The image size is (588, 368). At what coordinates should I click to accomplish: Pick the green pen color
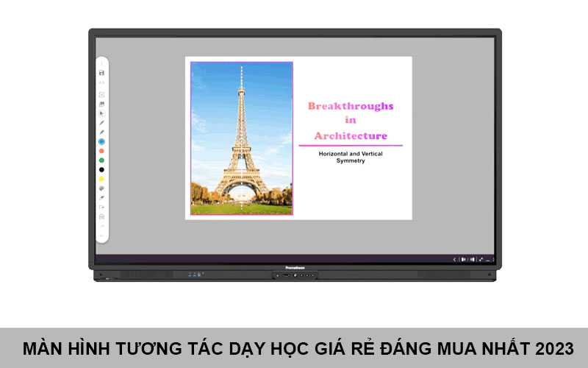(x=101, y=160)
